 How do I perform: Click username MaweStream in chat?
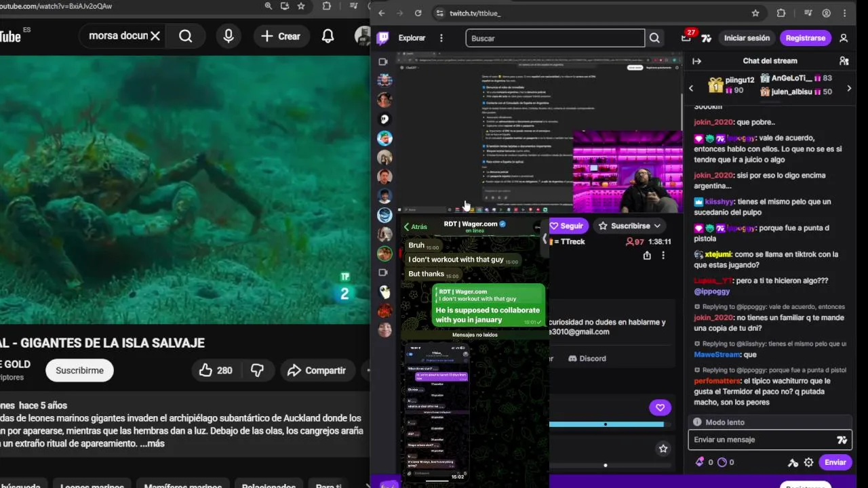pos(717,354)
